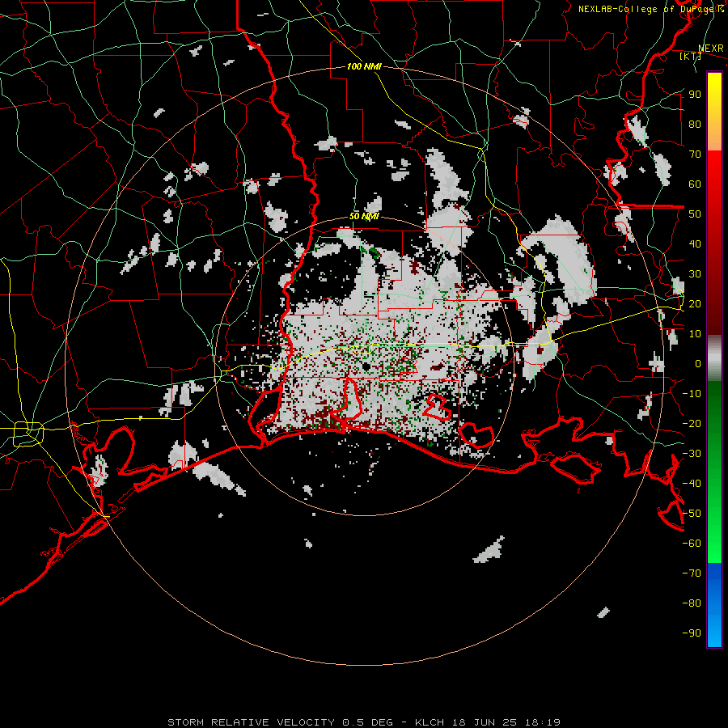Click the -90 value on velocity scale
Screen dimensions: 728x728
692,633
